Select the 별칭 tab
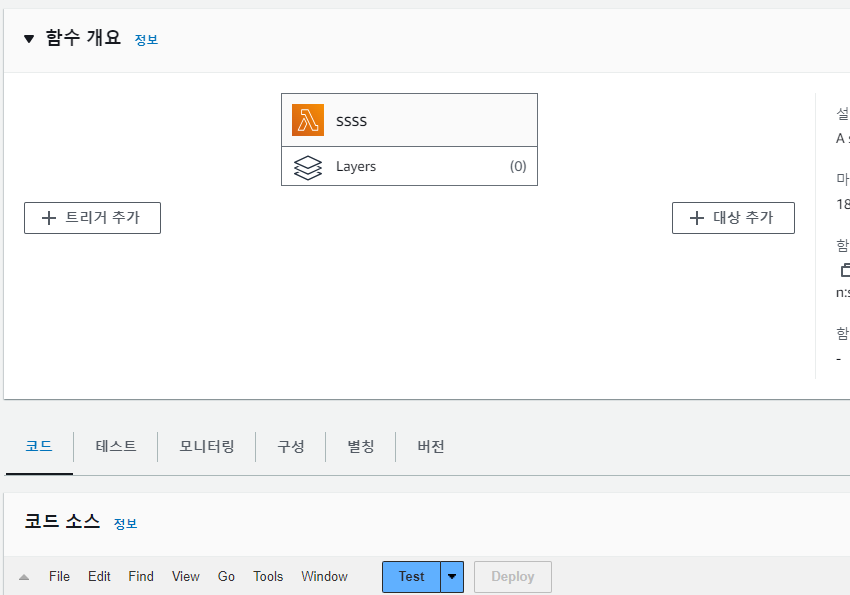The image size is (850, 595). click(x=361, y=447)
